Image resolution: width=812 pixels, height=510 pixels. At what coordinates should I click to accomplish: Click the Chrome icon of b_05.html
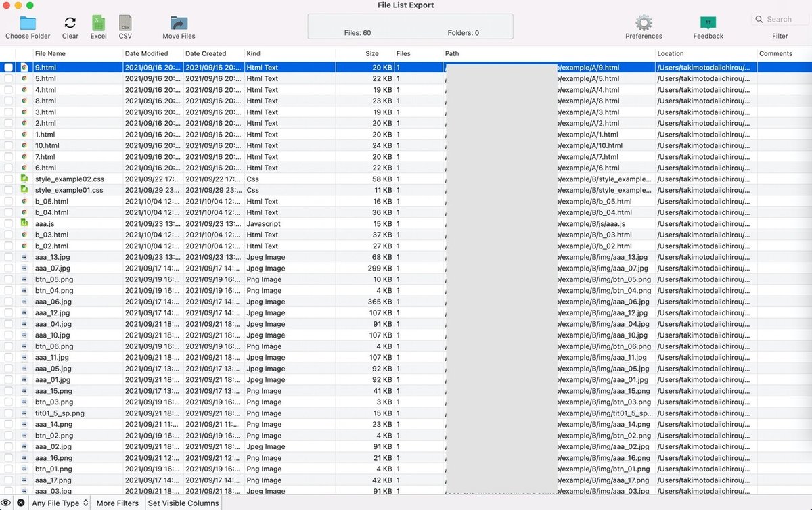click(x=24, y=201)
